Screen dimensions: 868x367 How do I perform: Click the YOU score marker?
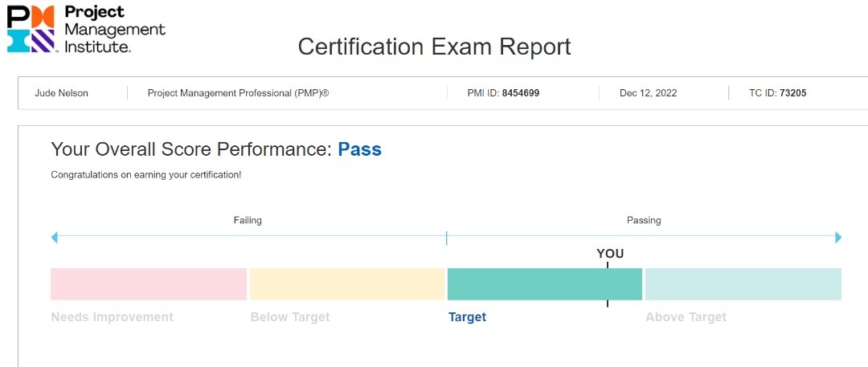tap(610, 254)
